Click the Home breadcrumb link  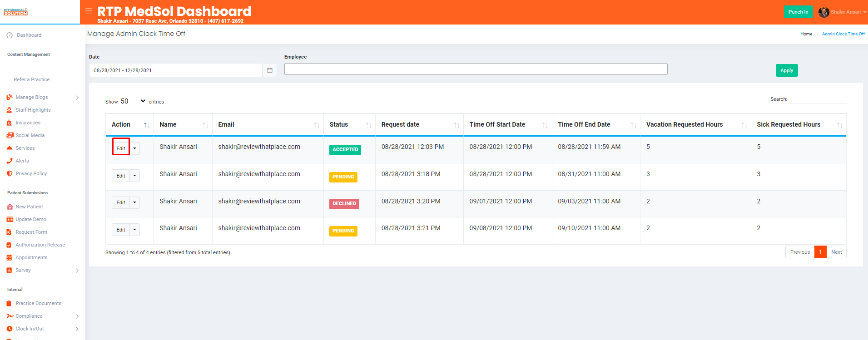point(806,34)
